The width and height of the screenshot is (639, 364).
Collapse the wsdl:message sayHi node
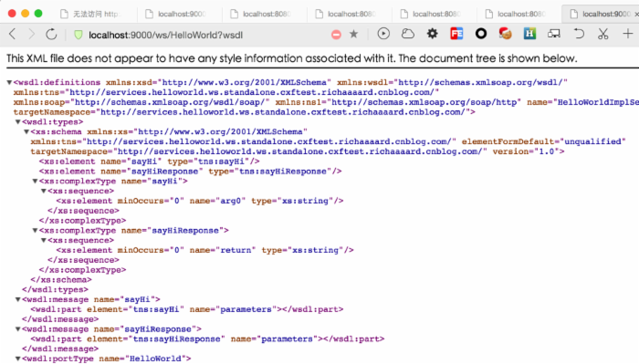[18, 299]
